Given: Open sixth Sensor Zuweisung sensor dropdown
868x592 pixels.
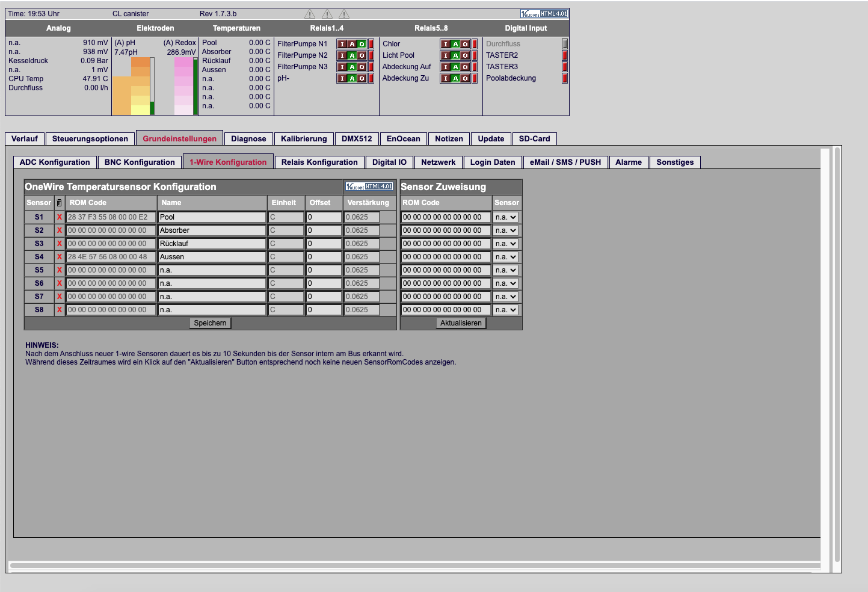Looking at the screenshot, I should 506,283.
